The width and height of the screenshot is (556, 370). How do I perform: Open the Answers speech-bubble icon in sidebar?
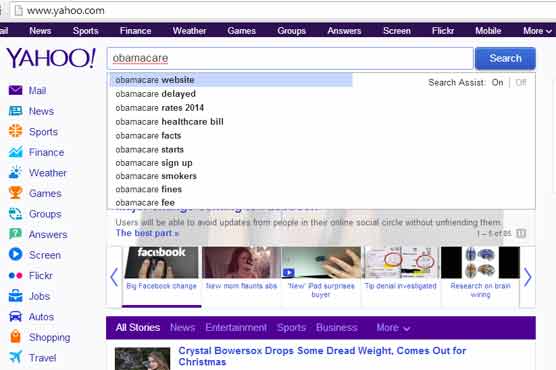pyautogui.click(x=15, y=234)
